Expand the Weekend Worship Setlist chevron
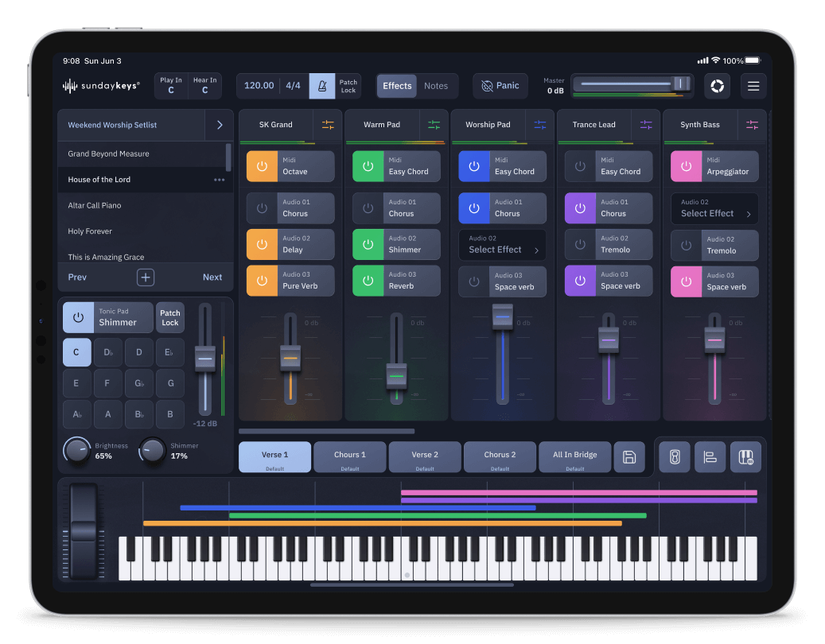Image resolution: width=825 pixels, height=644 pixels. point(220,125)
